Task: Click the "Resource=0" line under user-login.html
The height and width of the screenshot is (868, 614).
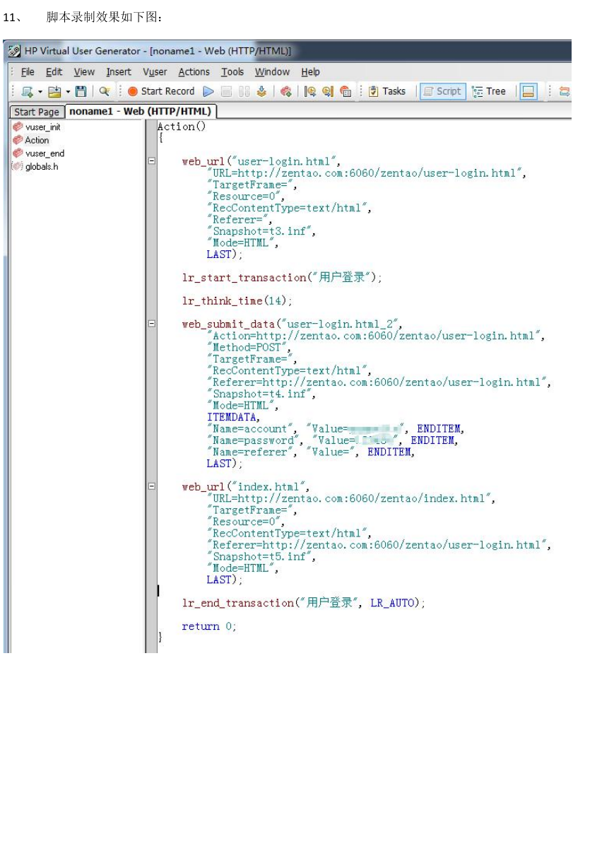Action: [245, 197]
